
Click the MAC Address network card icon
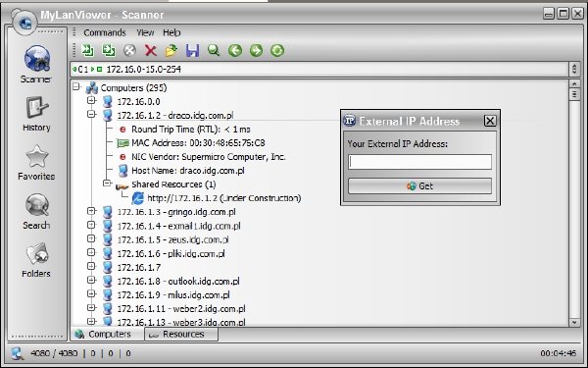coord(122,143)
